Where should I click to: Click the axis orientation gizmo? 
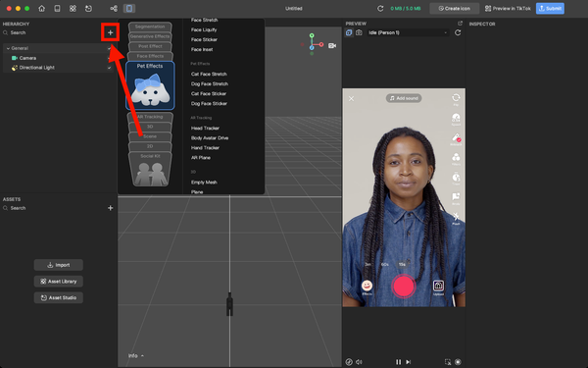pos(312,44)
